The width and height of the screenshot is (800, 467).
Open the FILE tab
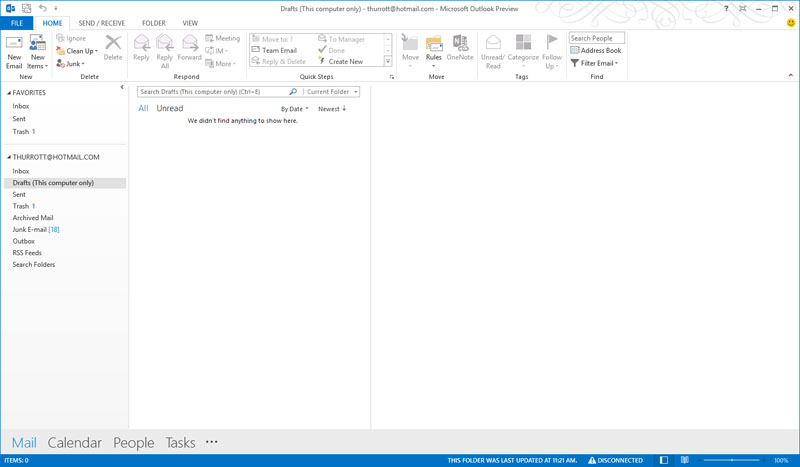coord(17,23)
